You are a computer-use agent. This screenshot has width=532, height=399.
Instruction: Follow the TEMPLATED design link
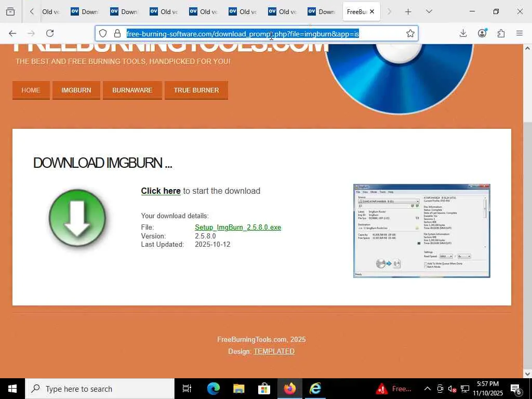tap(274, 352)
